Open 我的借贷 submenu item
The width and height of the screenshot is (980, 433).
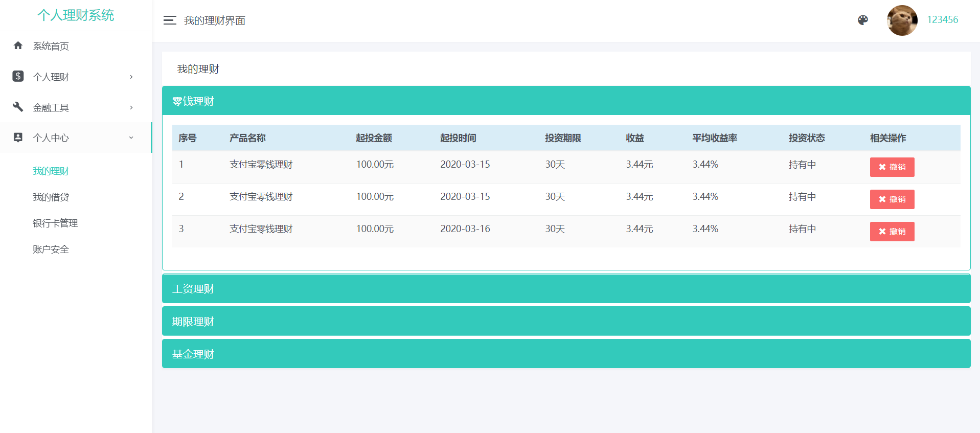point(51,197)
